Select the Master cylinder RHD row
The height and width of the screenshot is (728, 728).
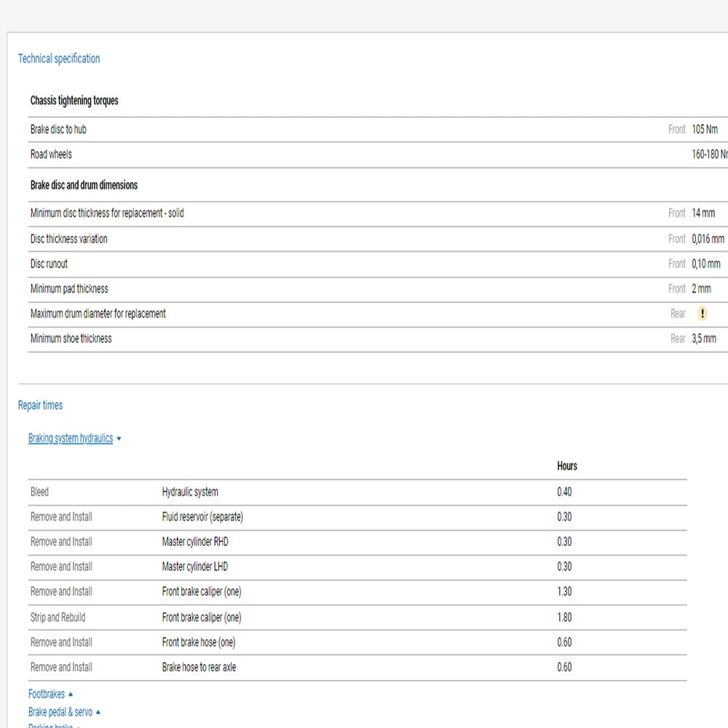click(357, 542)
